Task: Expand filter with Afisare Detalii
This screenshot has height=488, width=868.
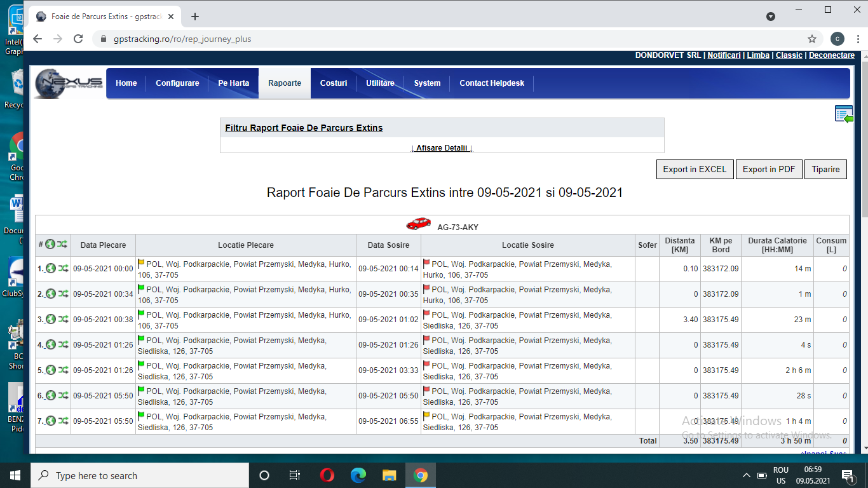Action: tap(442, 148)
